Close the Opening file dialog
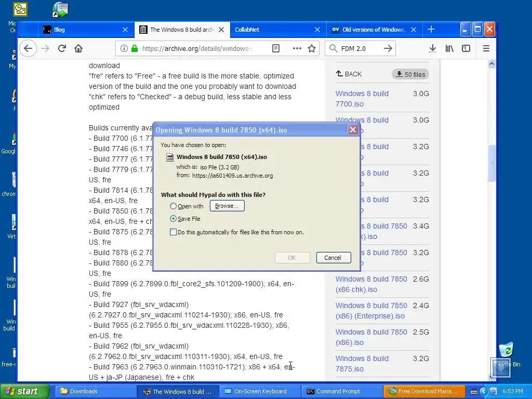 [353, 129]
